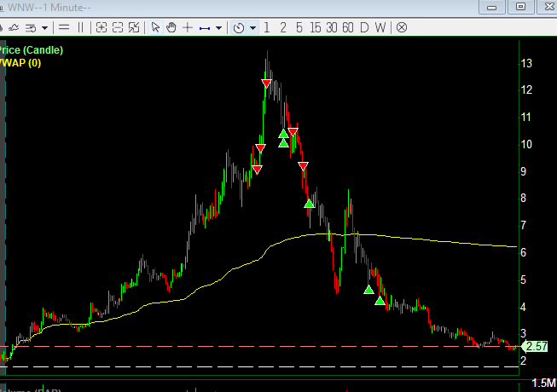Click the circled X clear icon

pos(402,27)
